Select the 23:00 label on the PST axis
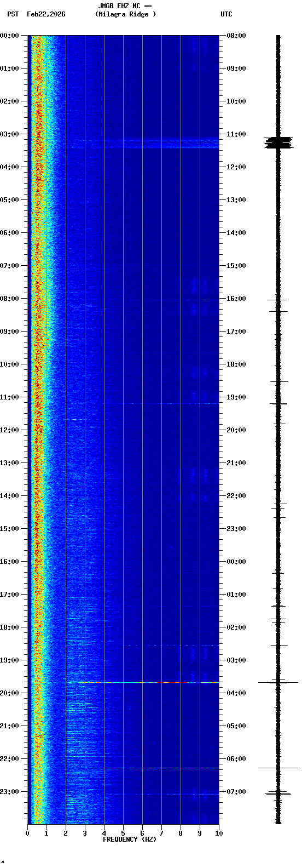The height and width of the screenshot is (868, 302). [10, 792]
